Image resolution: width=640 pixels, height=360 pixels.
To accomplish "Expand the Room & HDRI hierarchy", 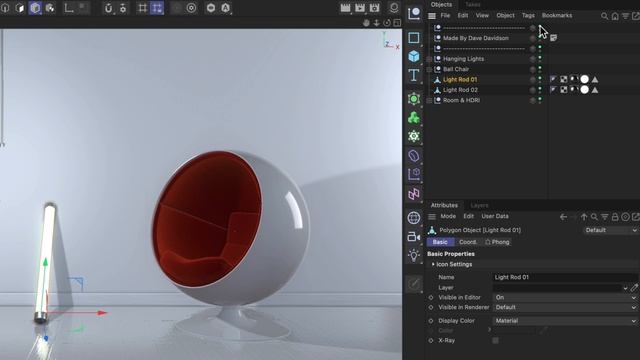I will [x=429, y=100].
